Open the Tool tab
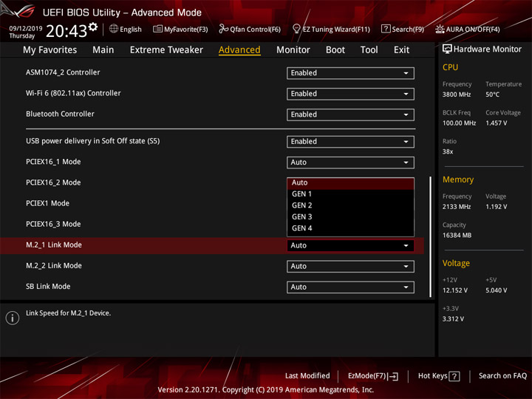The height and width of the screenshot is (399, 532). [369, 50]
